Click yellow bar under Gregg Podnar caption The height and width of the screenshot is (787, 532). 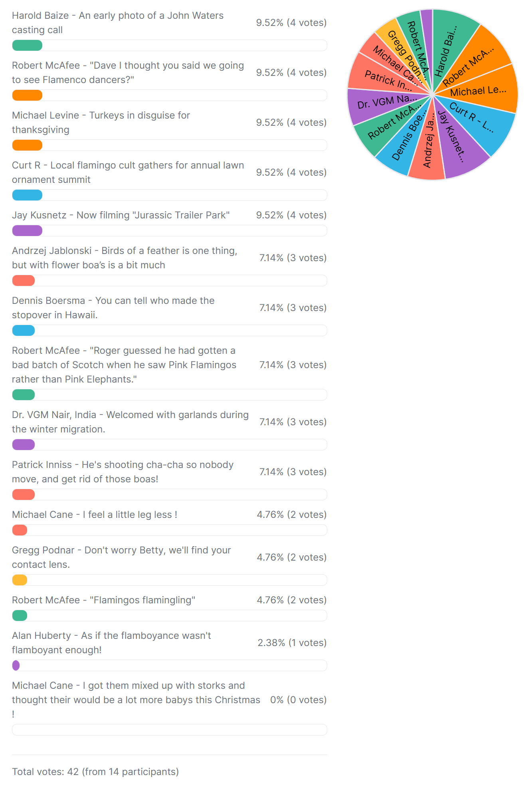pyautogui.click(x=20, y=580)
